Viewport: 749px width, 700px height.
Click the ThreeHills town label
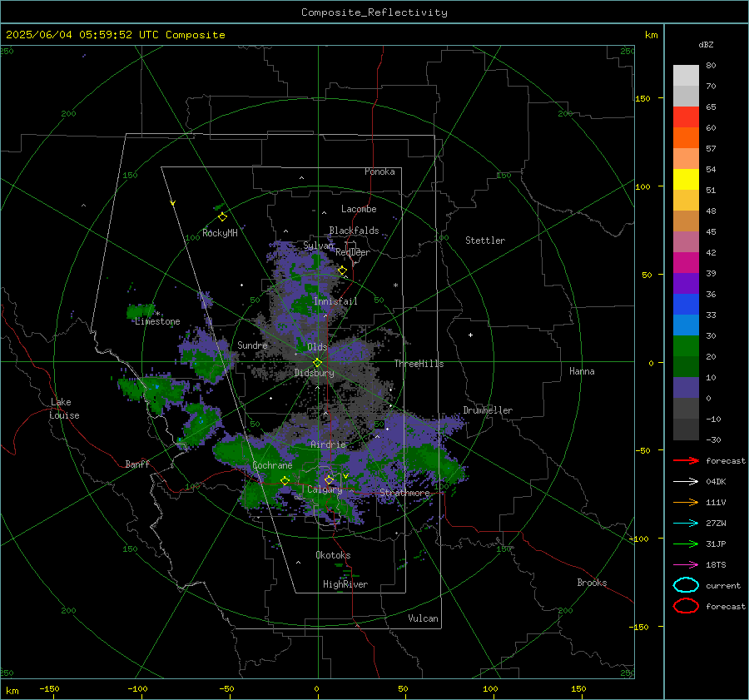click(x=419, y=364)
